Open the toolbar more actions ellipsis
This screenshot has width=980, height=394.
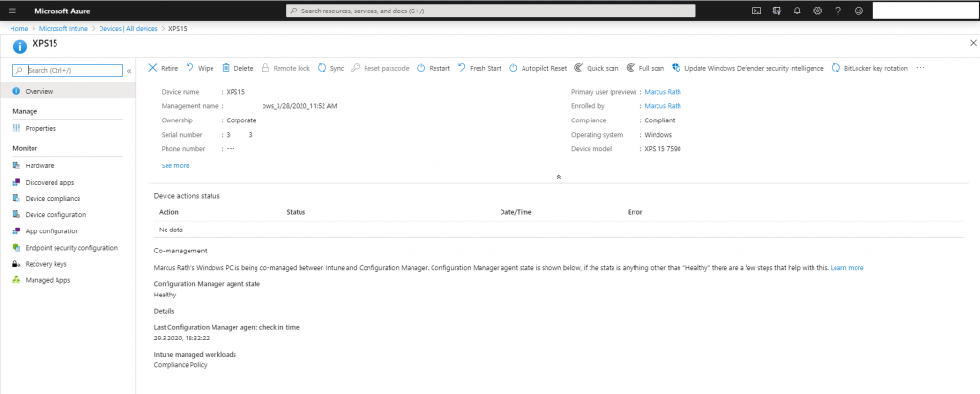pos(920,68)
